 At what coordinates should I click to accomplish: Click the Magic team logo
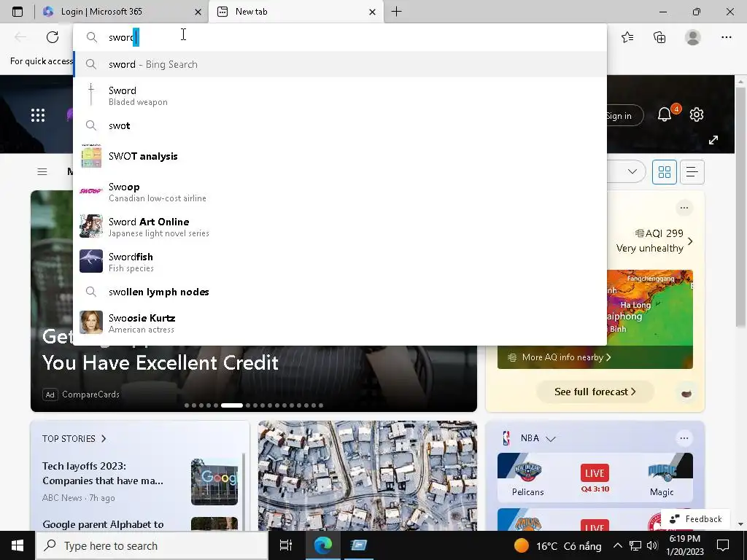pyautogui.click(x=662, y=472)
